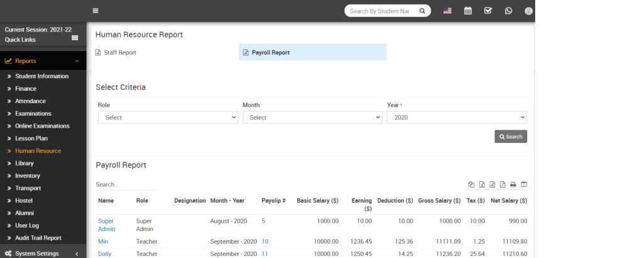Screen dimensions: 644x258
Task: Open the calendar icon in top bar
Action: [468, 11]
